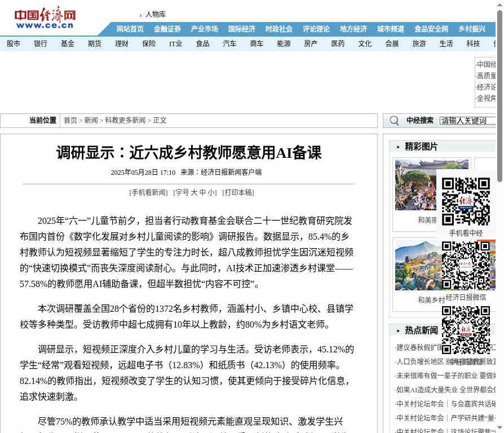Click the 中国经济网 logo
This screenshot has height=433, width=504.
click(45, 19)
